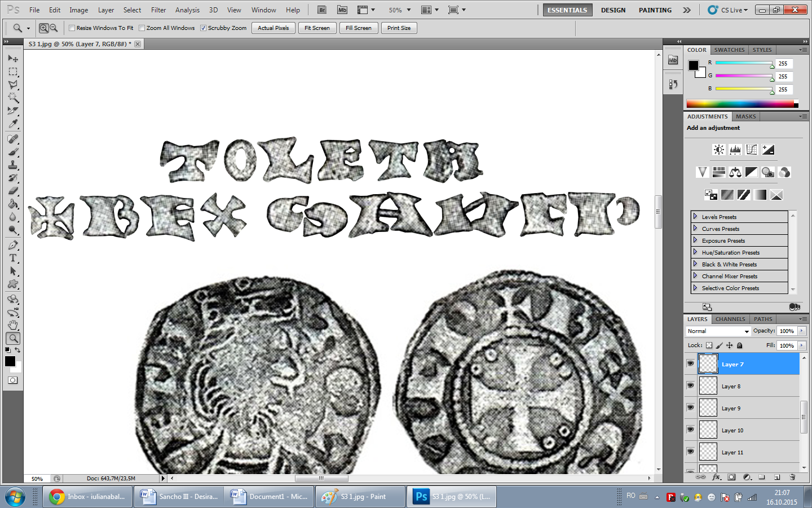Uncheck the Scrubby Zoom option
The image size is (812, 508).
click(204, 28)
